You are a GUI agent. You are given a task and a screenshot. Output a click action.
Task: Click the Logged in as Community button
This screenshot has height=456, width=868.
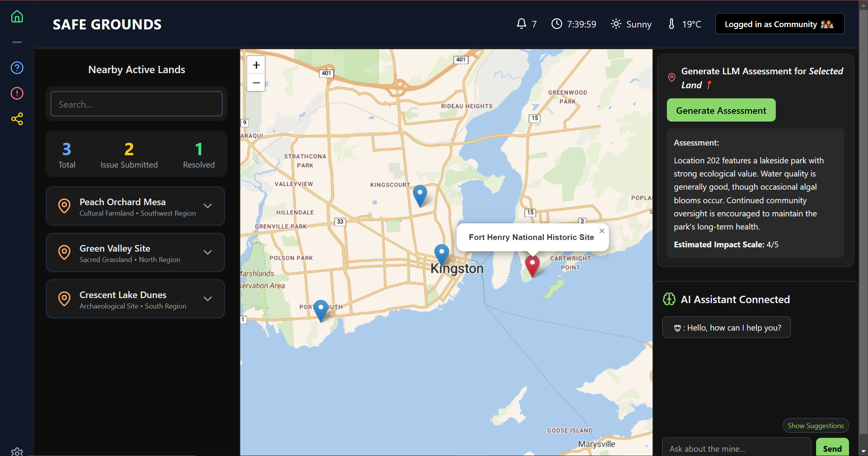click(779, 24)
